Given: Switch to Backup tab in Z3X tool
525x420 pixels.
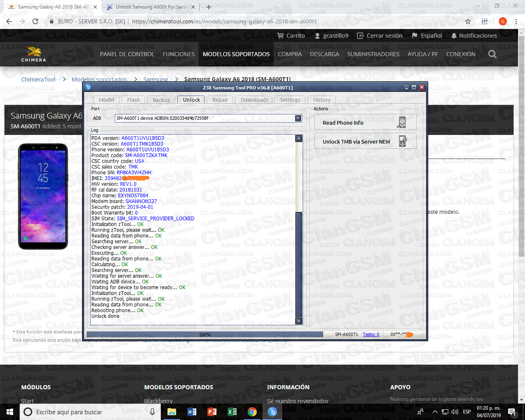Looking at the screenshot, I should pos(161,100).
